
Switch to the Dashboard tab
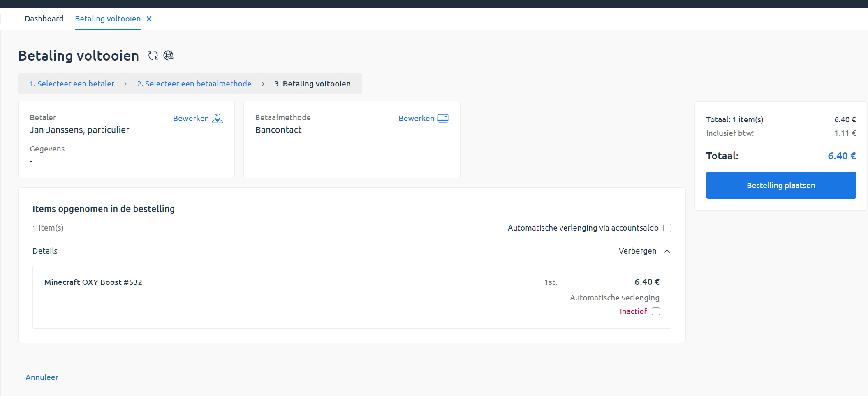[44, 19]
